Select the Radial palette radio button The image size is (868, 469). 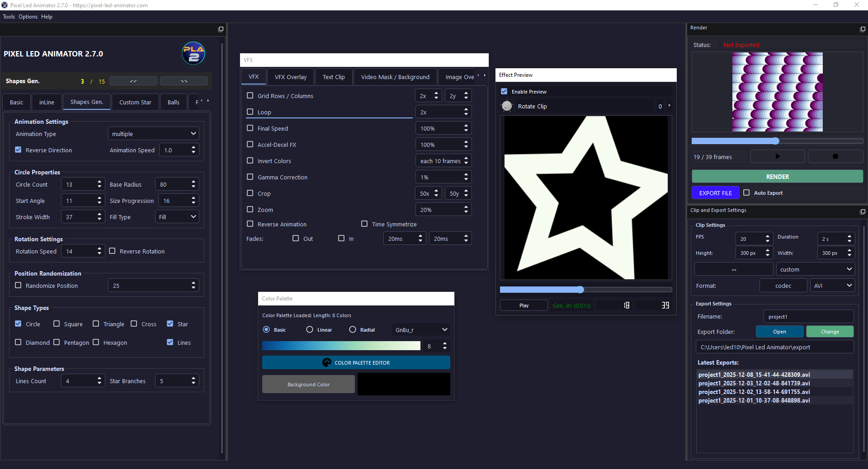[x=353, y=330]
